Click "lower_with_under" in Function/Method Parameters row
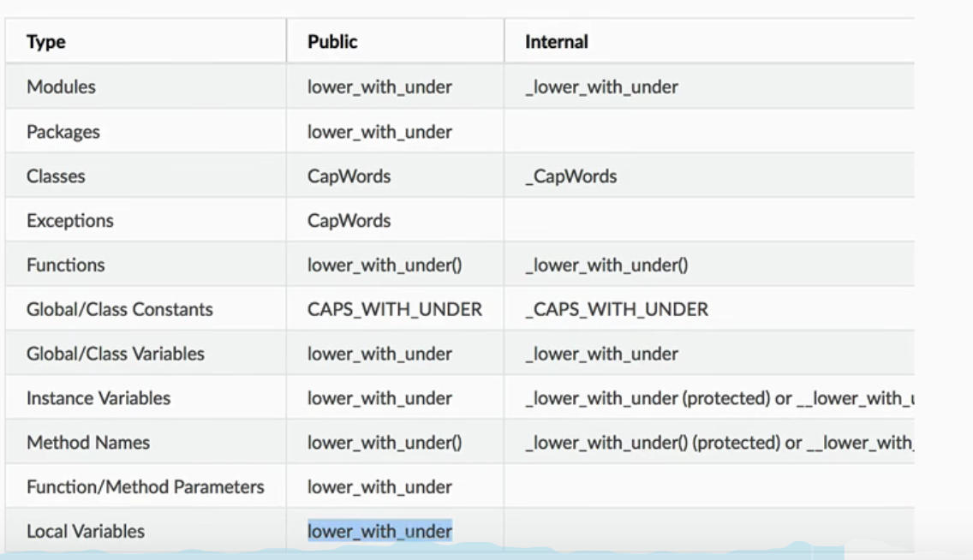The image size is (973, 560). point(379,487)
